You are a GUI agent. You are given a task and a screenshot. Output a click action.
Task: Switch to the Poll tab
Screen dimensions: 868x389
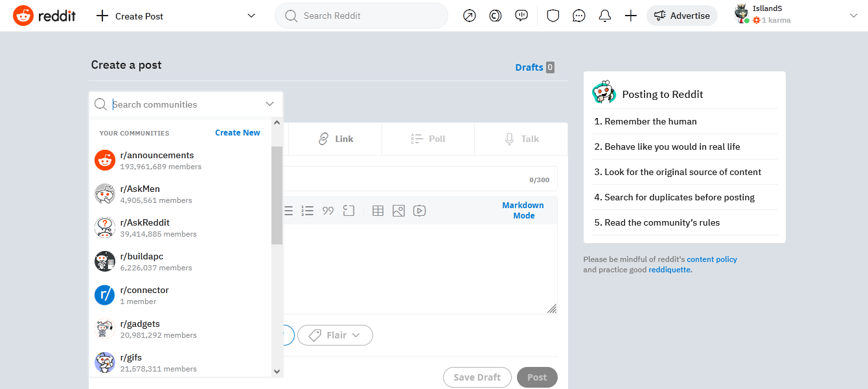428,139
